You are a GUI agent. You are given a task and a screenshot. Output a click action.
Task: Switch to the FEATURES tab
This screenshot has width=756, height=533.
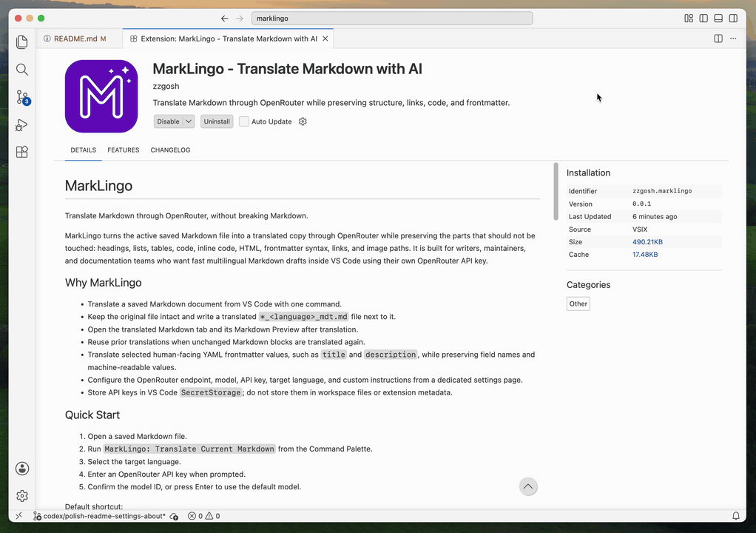(x=124, y=150)
